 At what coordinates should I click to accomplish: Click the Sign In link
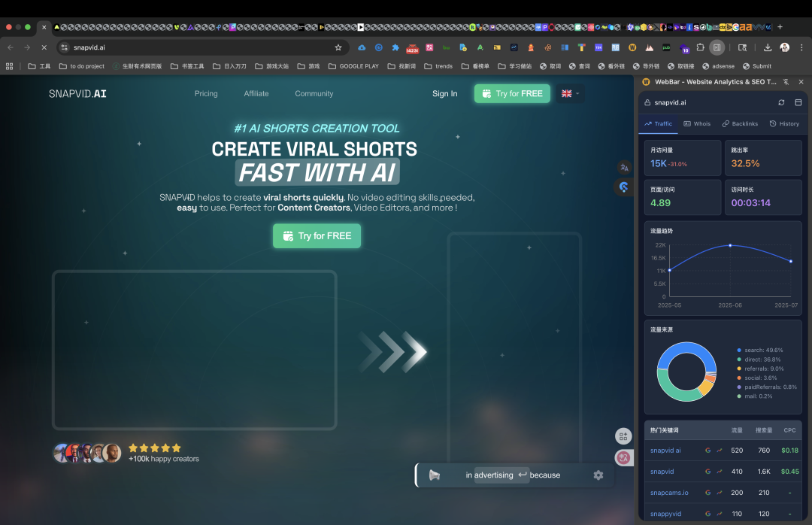pyautogui.click(x=445, y=93)
